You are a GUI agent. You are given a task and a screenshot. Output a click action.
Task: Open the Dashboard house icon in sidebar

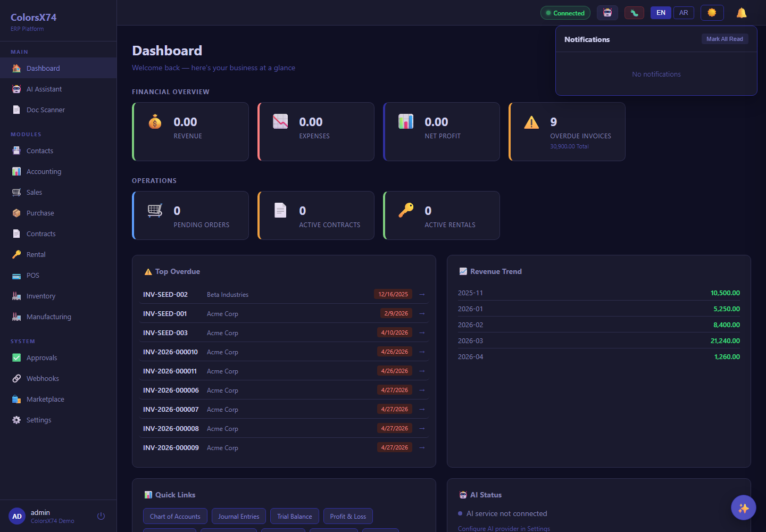[16, 68]
